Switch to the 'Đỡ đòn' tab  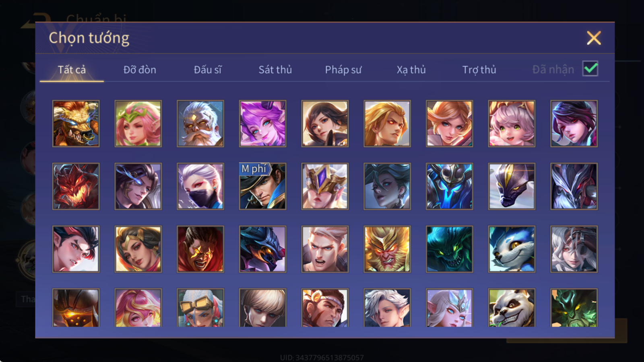(140, 70)
